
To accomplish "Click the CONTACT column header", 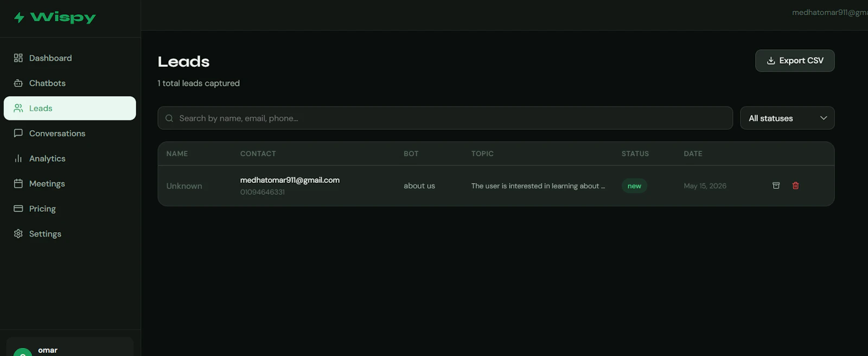I will [x=258, y=154].
